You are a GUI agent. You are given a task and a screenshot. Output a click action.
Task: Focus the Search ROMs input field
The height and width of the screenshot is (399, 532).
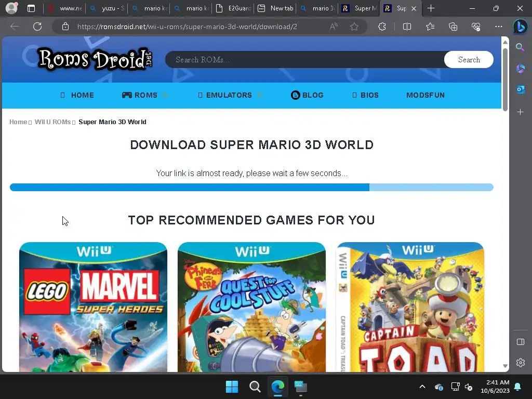point(304,60)
